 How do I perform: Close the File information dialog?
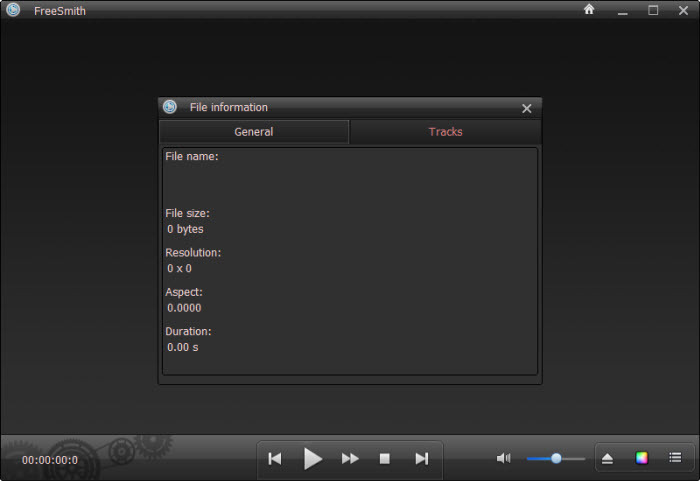coord(527,108)
